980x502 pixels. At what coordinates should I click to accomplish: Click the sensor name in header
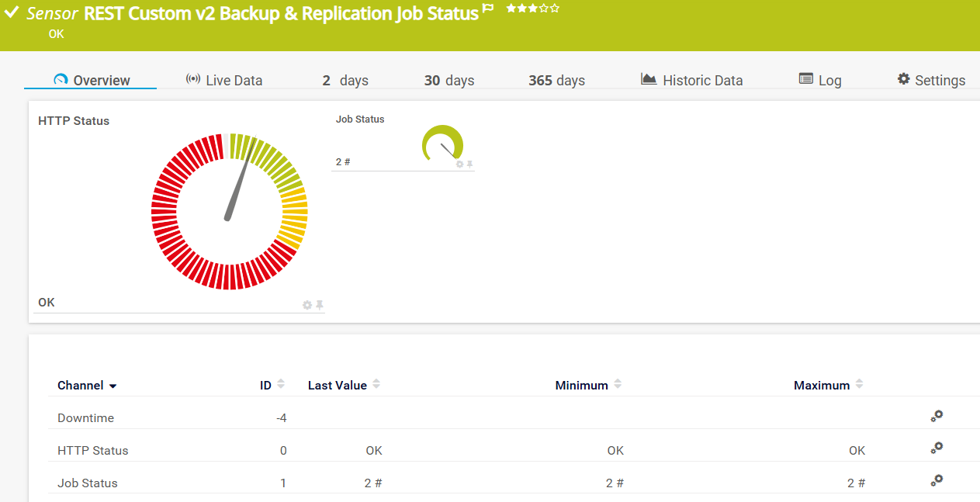click(x=281, y=13)
